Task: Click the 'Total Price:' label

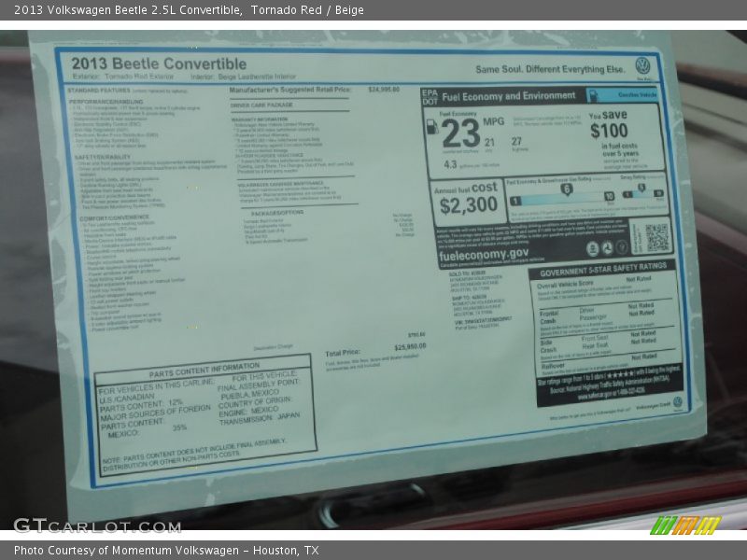Action: pyautogui.click(x=343, y=353)
